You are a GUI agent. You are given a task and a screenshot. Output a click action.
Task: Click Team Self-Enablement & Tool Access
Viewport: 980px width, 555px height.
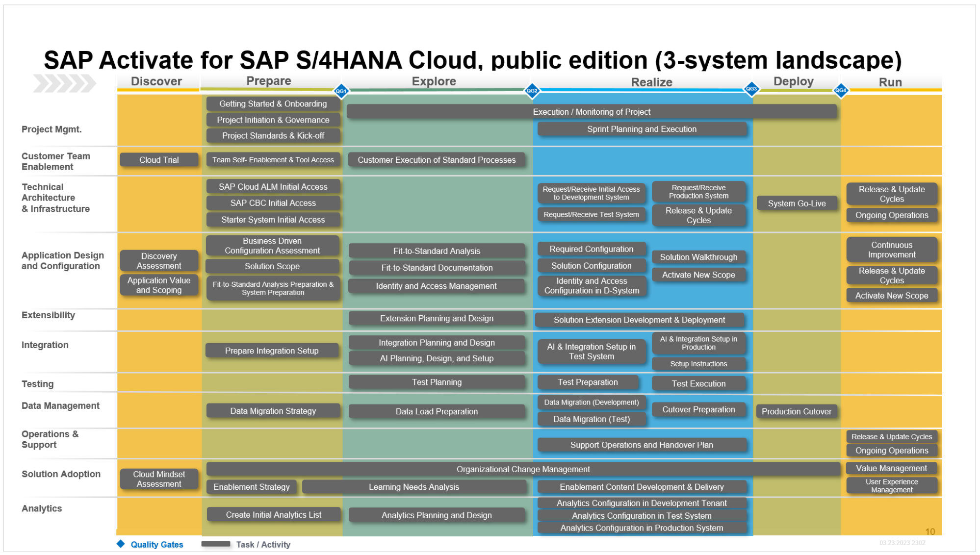coord(273,160)
